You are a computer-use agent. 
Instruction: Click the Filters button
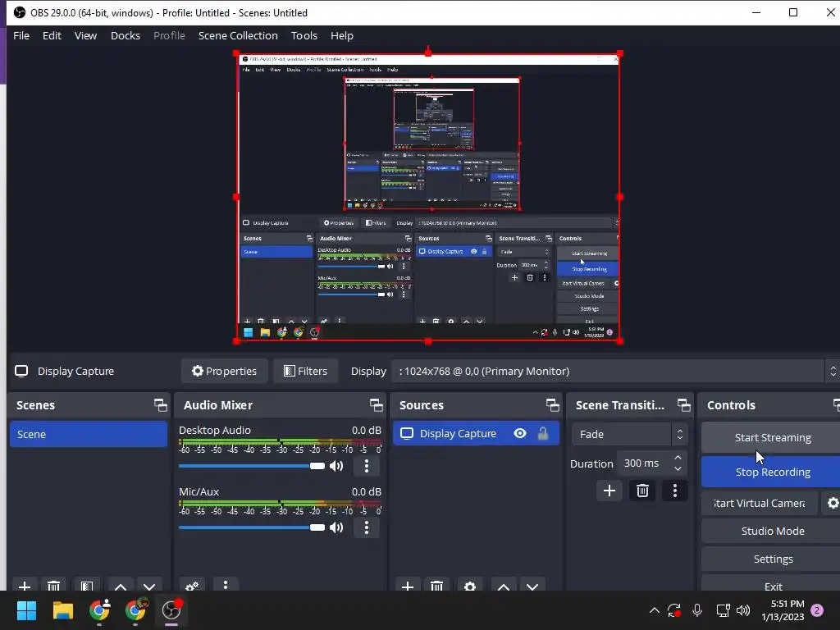[x=305, y=371]
